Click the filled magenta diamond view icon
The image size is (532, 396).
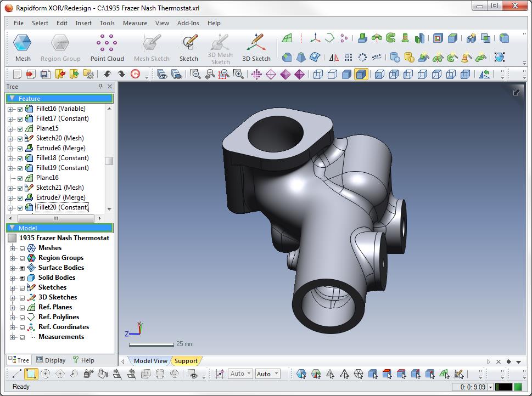tap(285, 74)
